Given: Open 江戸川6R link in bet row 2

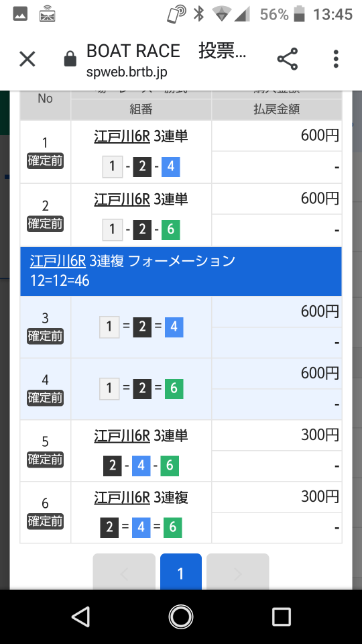Looking at the screenshot, I should [122, 199].
